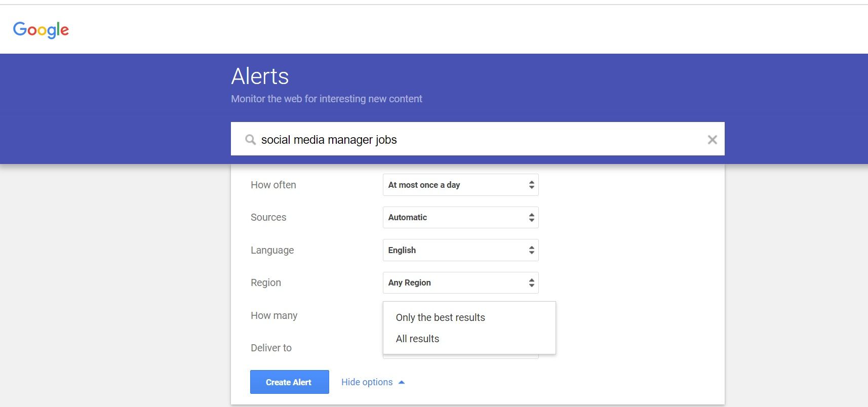The height and width of the screenshot is (407, 868).
Task: Click the Create Alert button
Action: (x=289, y=382)
